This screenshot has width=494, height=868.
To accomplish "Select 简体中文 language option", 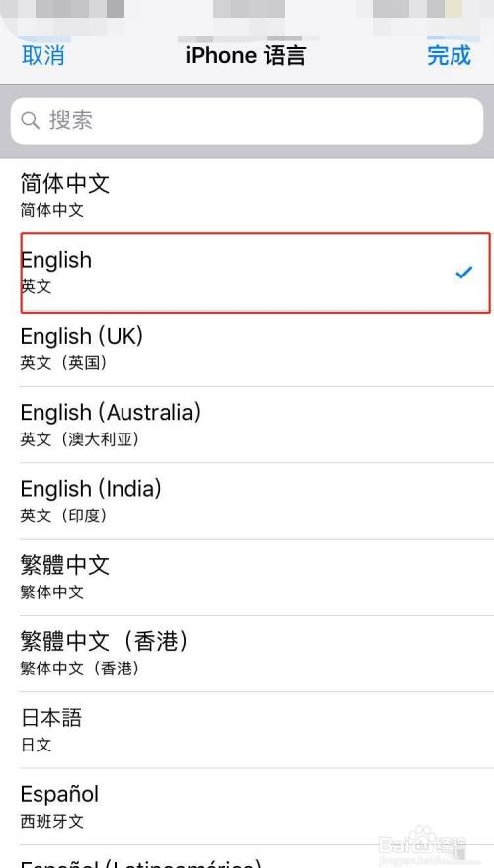I will pos(247,196).
